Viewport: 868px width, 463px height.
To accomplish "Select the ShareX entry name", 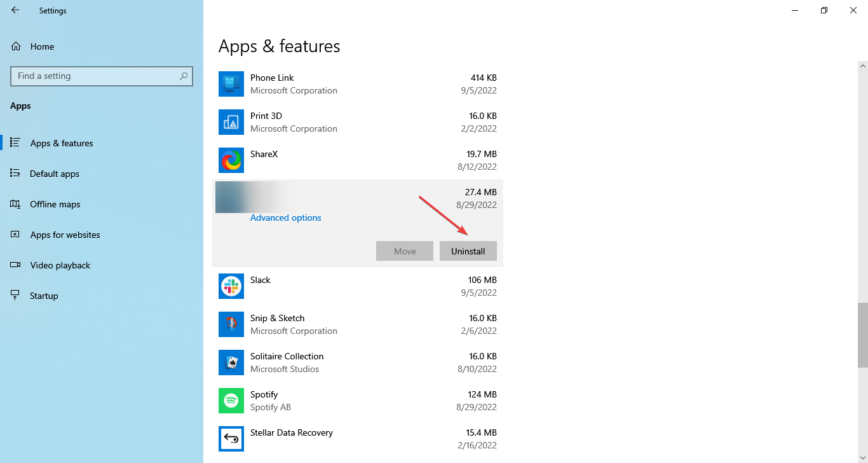I will (264, 154).
